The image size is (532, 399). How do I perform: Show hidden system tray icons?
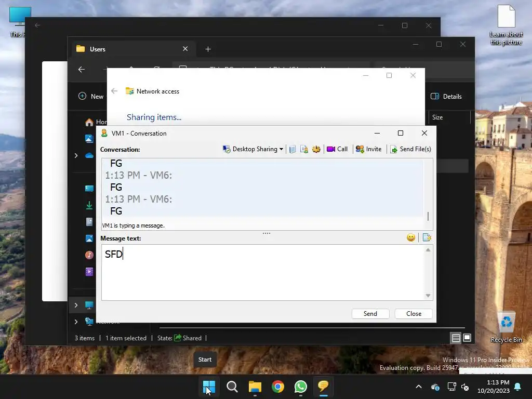coord(419,387)
